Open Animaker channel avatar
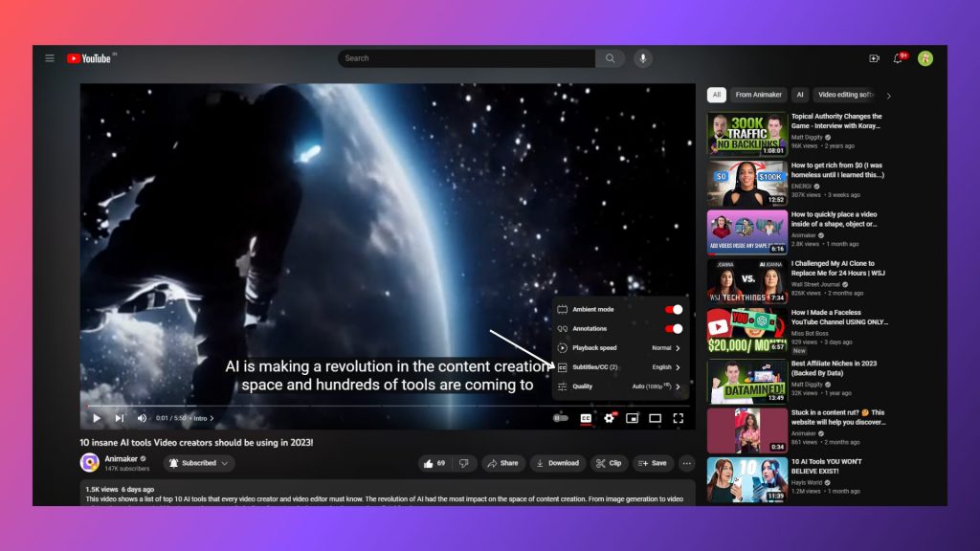980x551 pixels. (89, 462)
